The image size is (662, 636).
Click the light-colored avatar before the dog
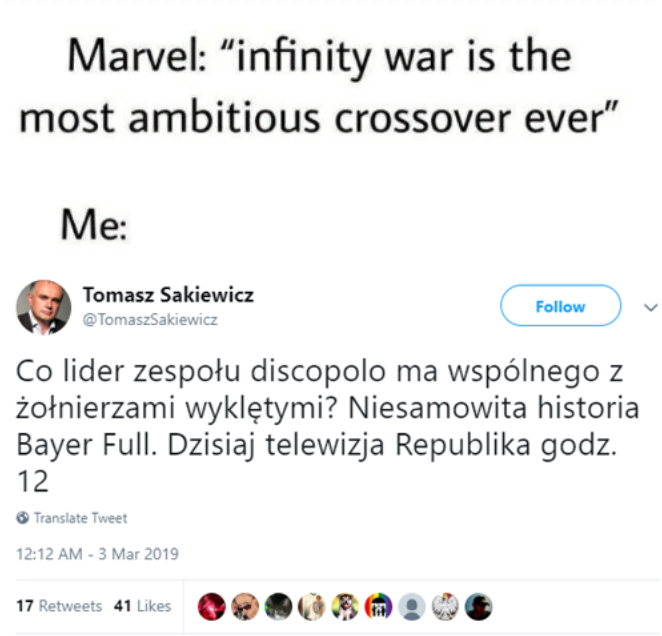pyautogui.click(x=312, y=606)
